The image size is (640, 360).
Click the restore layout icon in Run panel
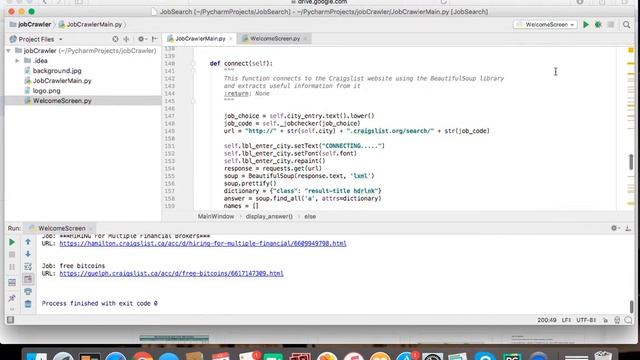[12, 282]
